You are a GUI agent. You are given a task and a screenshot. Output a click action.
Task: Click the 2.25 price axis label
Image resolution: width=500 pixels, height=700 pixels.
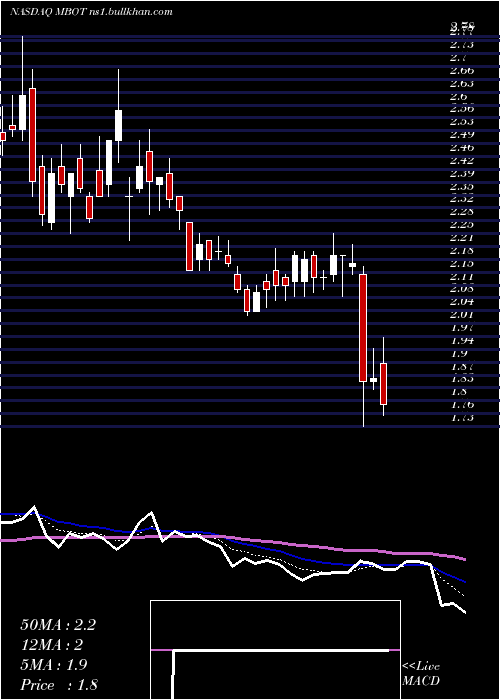click(462, 224)
